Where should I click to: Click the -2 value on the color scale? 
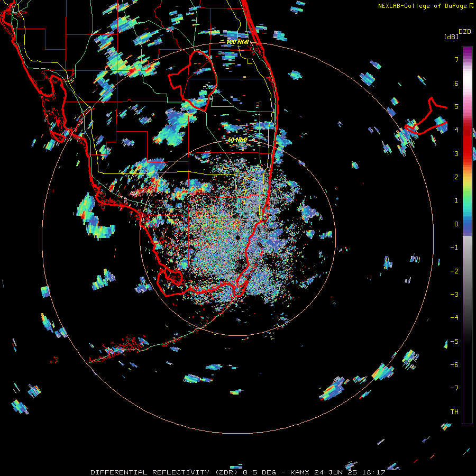click(454, 271)
